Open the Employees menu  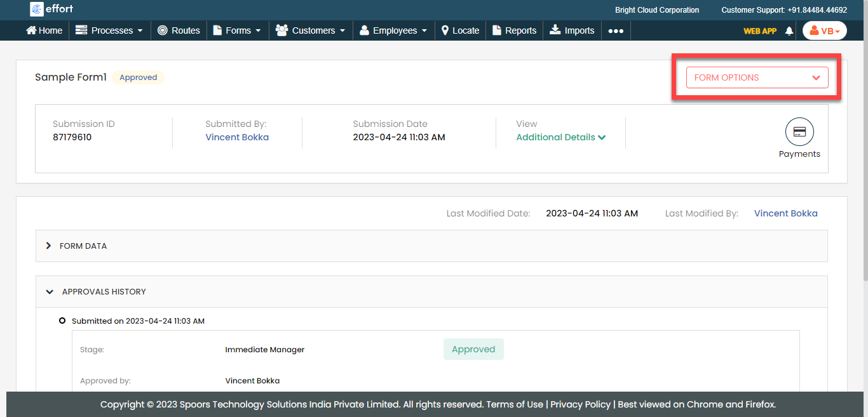[x=393, y=30]
